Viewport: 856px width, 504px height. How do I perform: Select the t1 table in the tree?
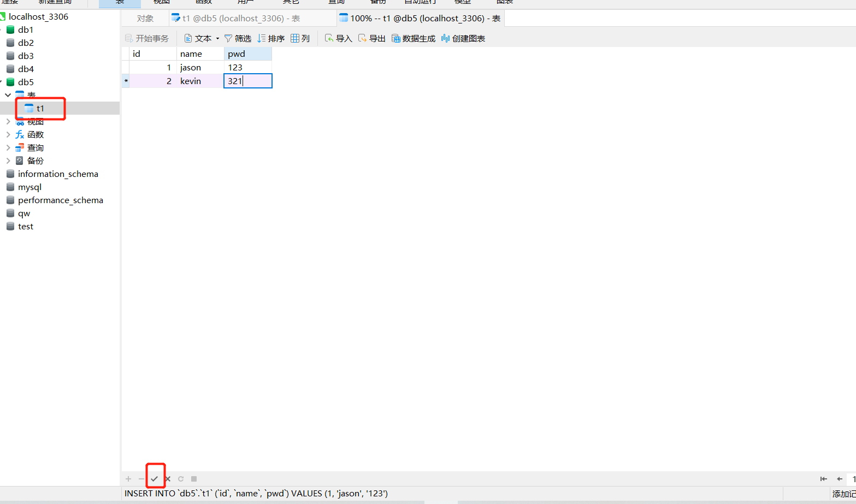click(40, 108)
